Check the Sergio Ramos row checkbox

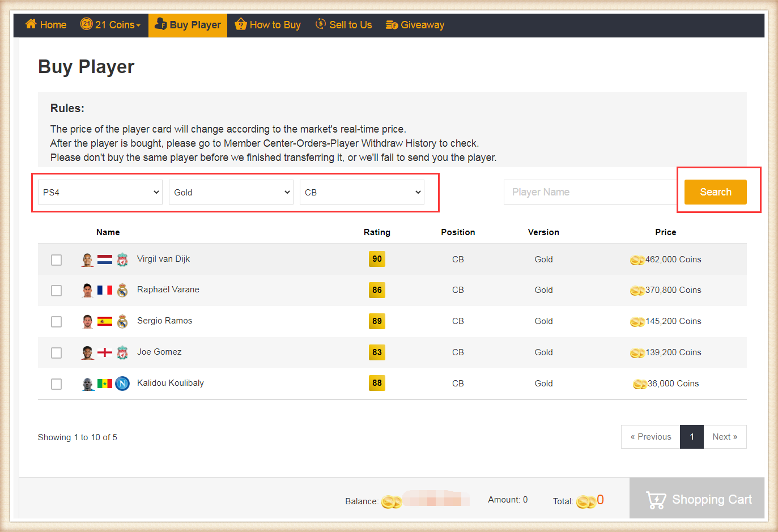[56, 321]
